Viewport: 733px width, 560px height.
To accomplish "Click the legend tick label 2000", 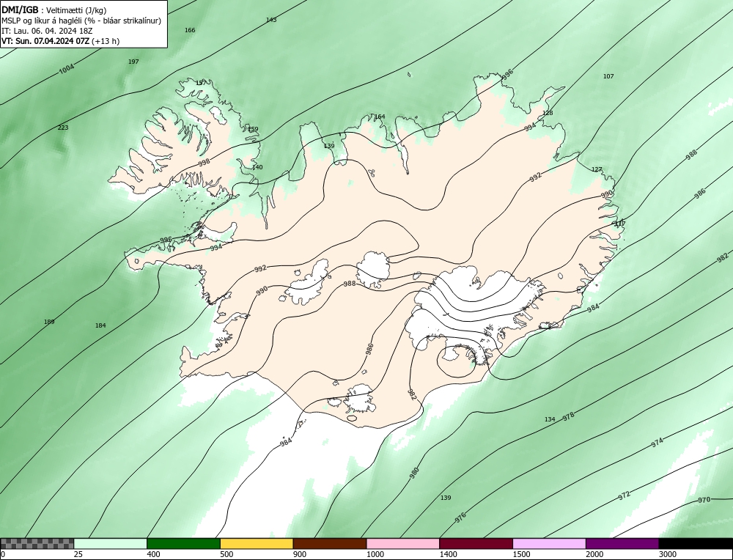I will [x=594, y=554].
